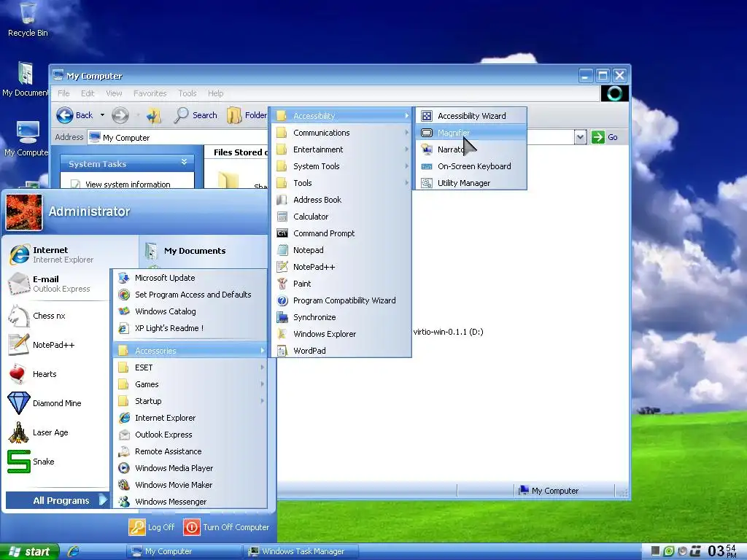The width and height of the screenshot is (747, 560).
Task: Expand the ESET folder submenu
Action: 190,367
